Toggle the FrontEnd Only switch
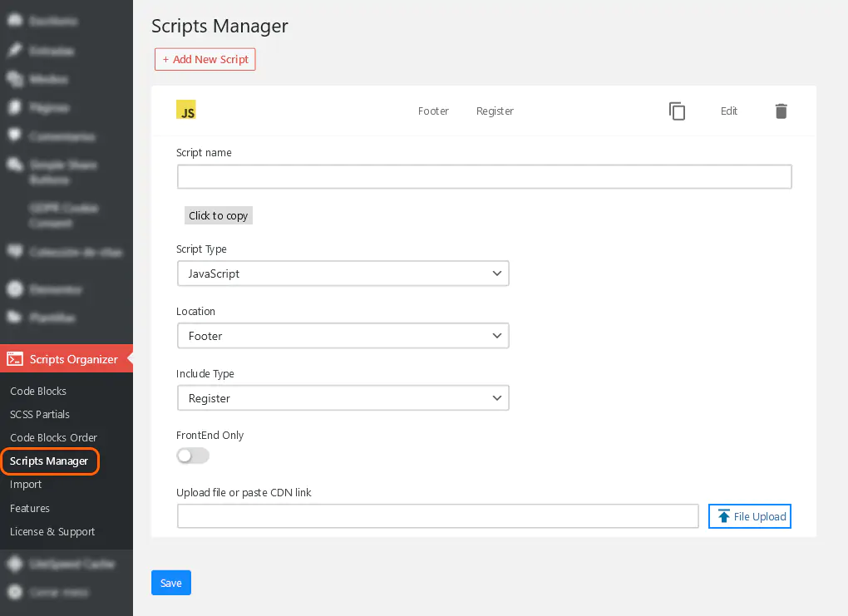The width and height of the screenshot is (848, 616). point(193,456)
